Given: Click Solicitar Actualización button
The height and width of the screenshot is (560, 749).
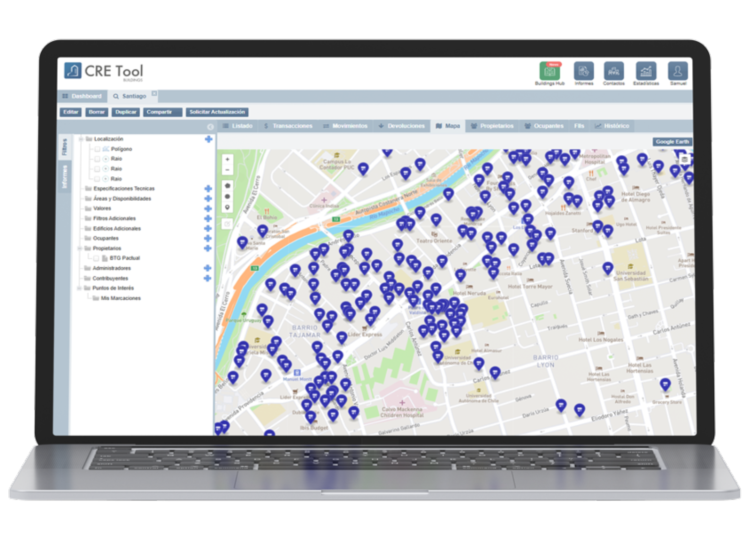Looking at the screenshot, I should pos(217,112).
